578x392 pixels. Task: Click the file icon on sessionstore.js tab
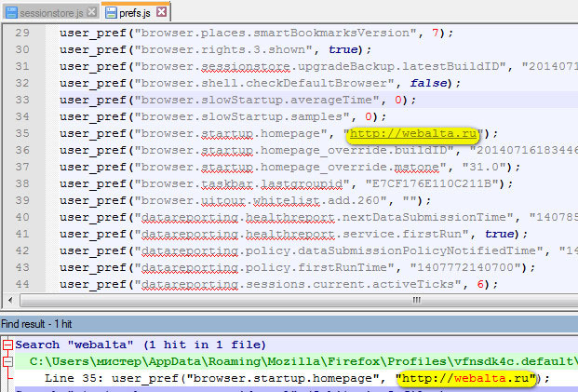click(10, 14)
